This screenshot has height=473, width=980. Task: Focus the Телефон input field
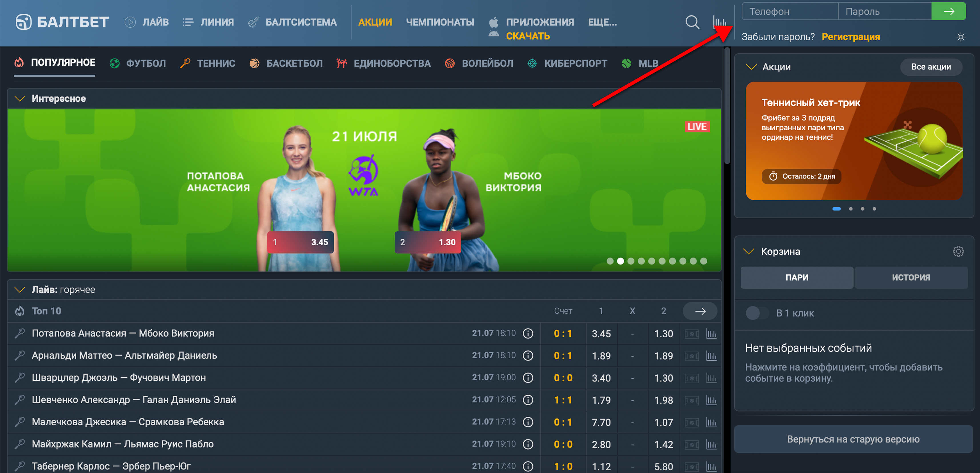point(789,11)
